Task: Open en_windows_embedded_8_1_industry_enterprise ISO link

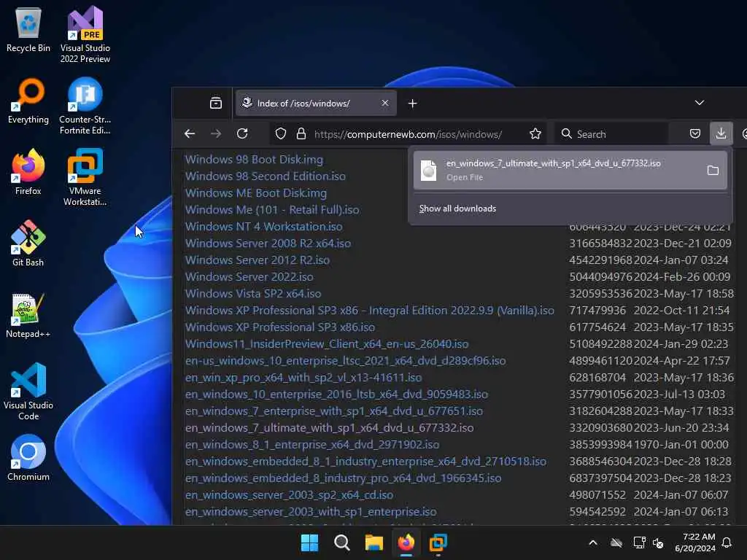Action: coord(366,462)
